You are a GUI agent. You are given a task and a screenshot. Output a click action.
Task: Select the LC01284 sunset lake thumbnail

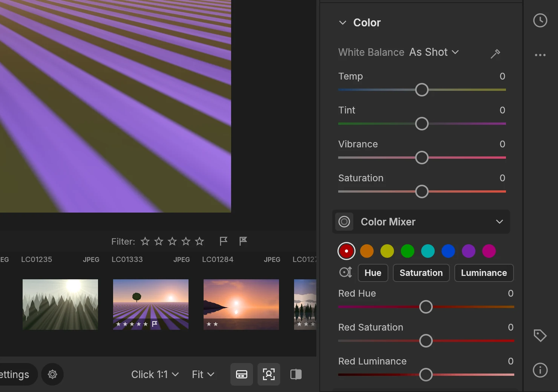(241, 305)
